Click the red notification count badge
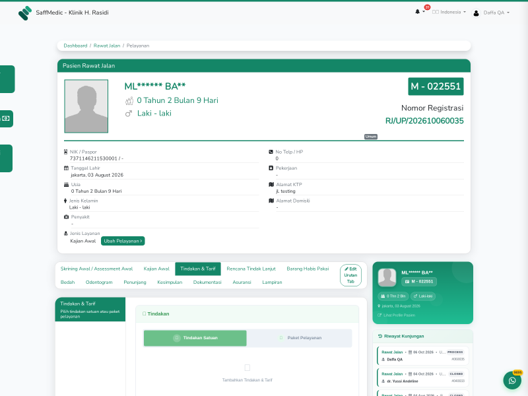The height and width of the screenshot is (396, 528). coord(427,7)
